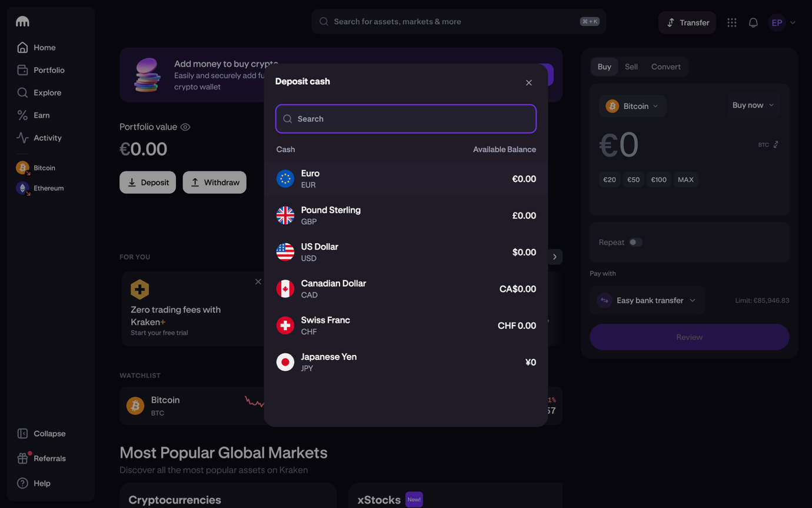This screenshot has height=508, width=812.
Task: Click the Deposit button
Action: [x=148, y=182]
